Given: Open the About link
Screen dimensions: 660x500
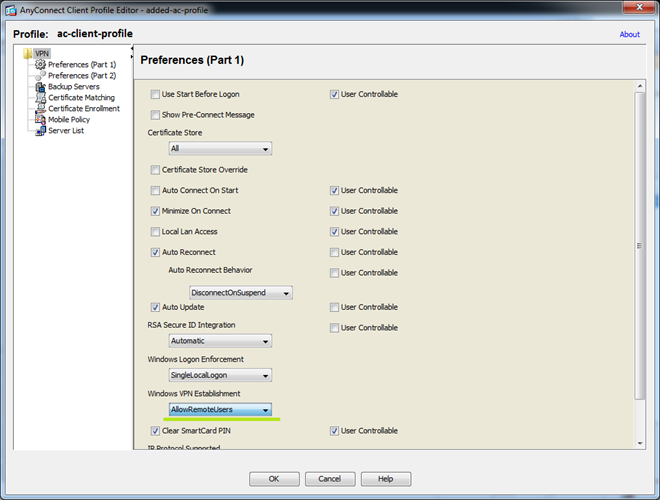Looking at the screenshot, I should 629,35.
